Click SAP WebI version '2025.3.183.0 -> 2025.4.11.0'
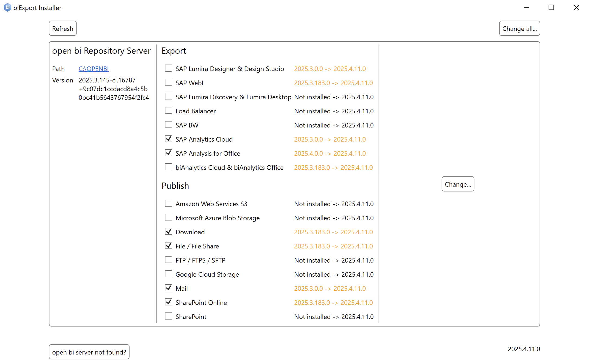The width and height of the screenshot is (589, 364). (333, 83)
